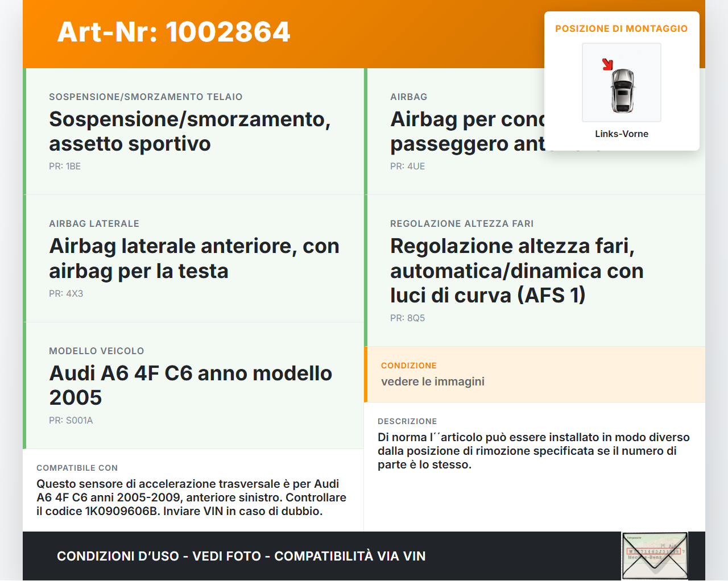Screen dimensions: 728x581
Task: Click the COMPATIBILE CON sensor description
Action: point(191,497)
